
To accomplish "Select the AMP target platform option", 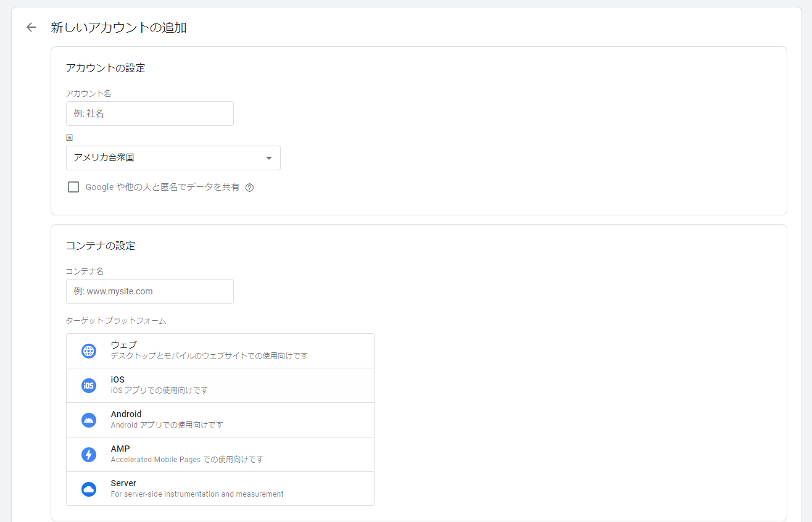I will [x=220, y=455].
